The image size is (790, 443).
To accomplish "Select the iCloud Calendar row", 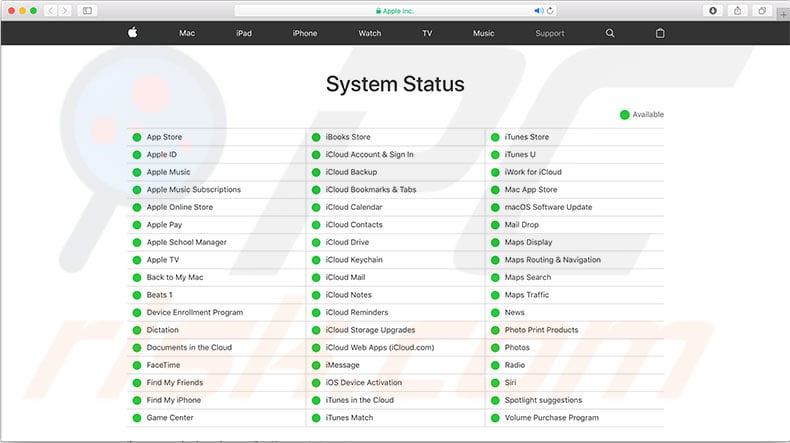I will pos(396,207).
